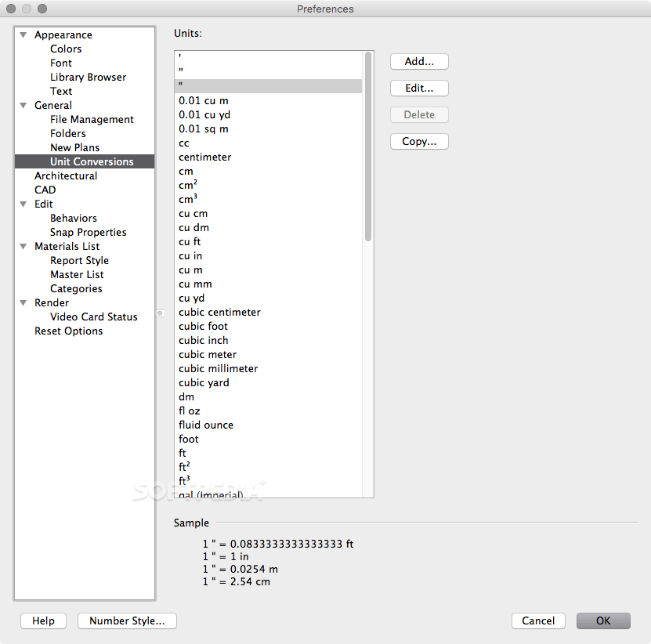Select the "foot" unit

tap(268, 440)
